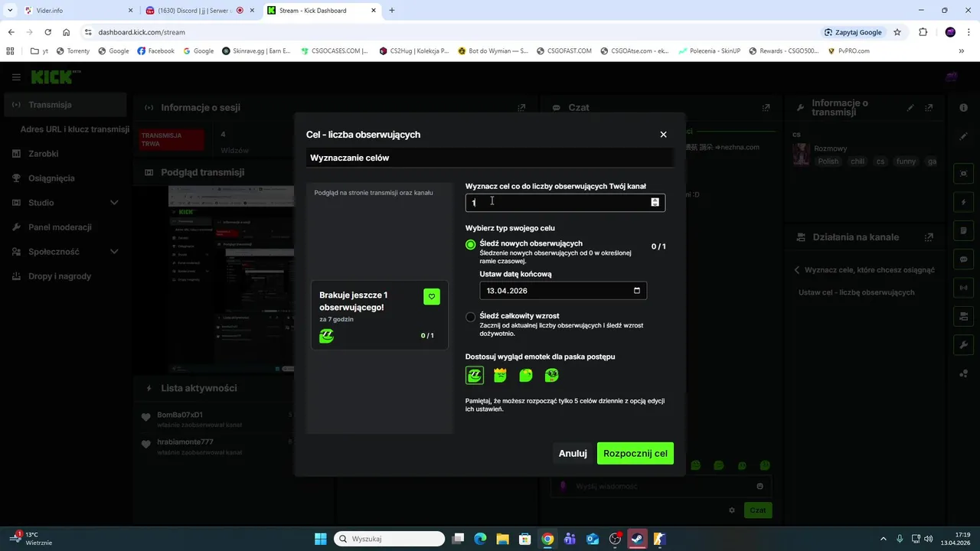
Task: Open the Chrome three-dot menu
Action: coord(969,32)
